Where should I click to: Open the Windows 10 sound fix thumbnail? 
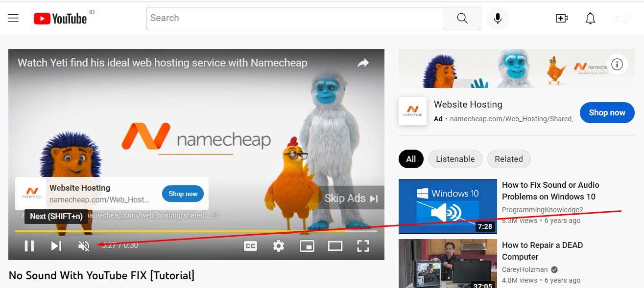tap(448, 206)
